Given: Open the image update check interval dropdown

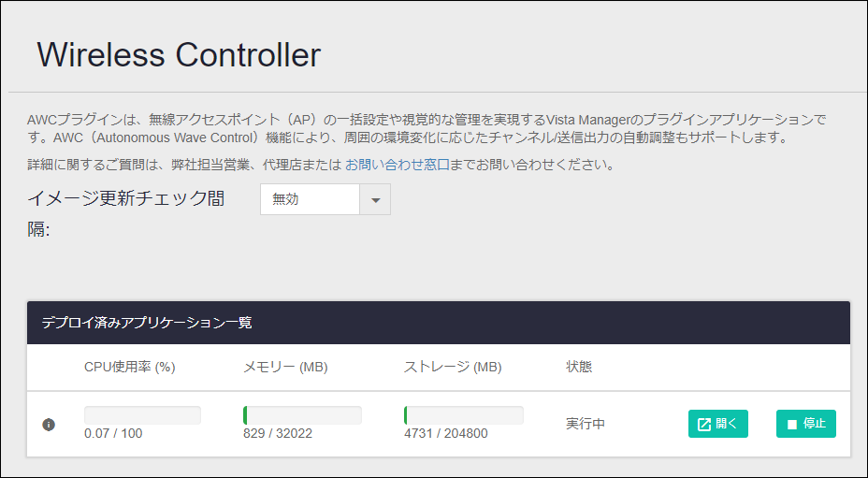Looking at the screenshot, I should (x=325, y=199).
